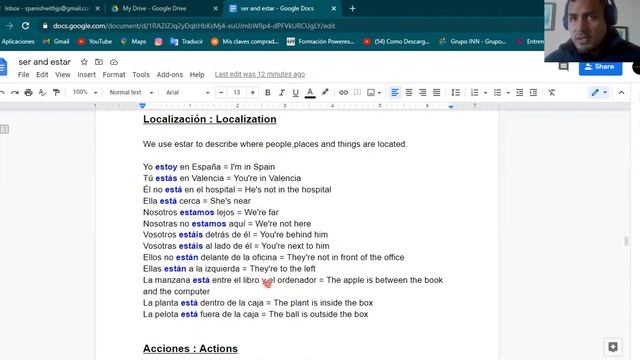Screen dimensions: 640x360
Task: Open editing mode pencil dropdown
Action: 599,93
